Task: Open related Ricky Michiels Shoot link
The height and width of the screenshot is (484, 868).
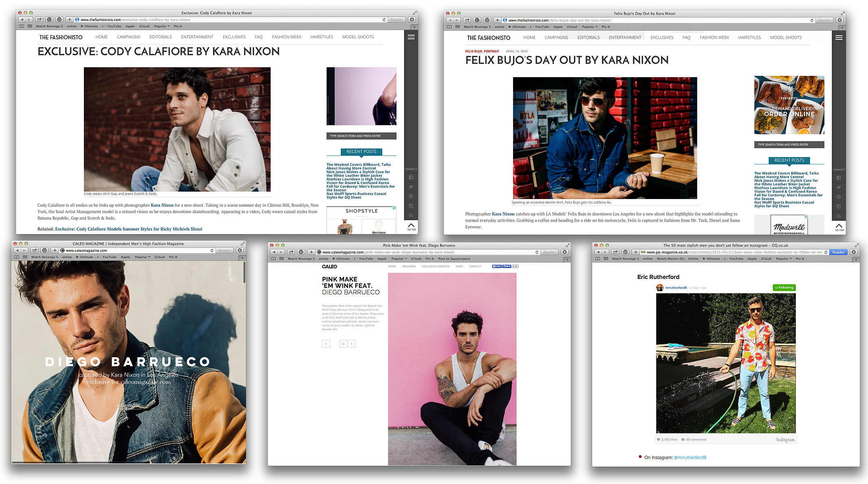Action: tap(129, 229)
